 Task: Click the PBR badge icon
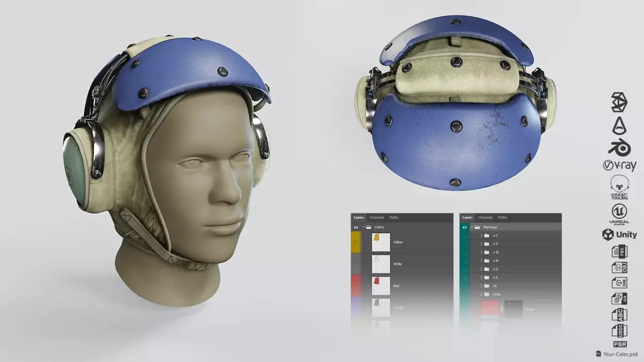pos(619,344)
